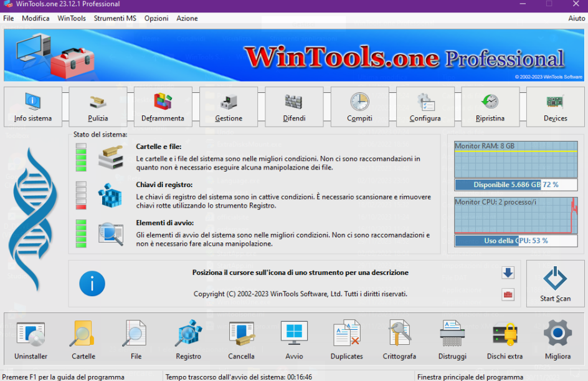588x381 pixels.
Task: Open the Migliora tweaker tool
Action: coord(557,339)
